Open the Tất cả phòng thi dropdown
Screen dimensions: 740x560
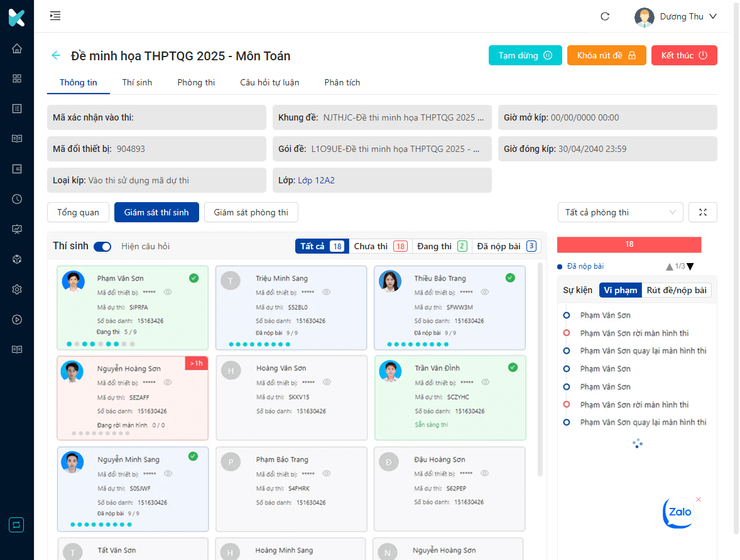[x=621, y=212]
